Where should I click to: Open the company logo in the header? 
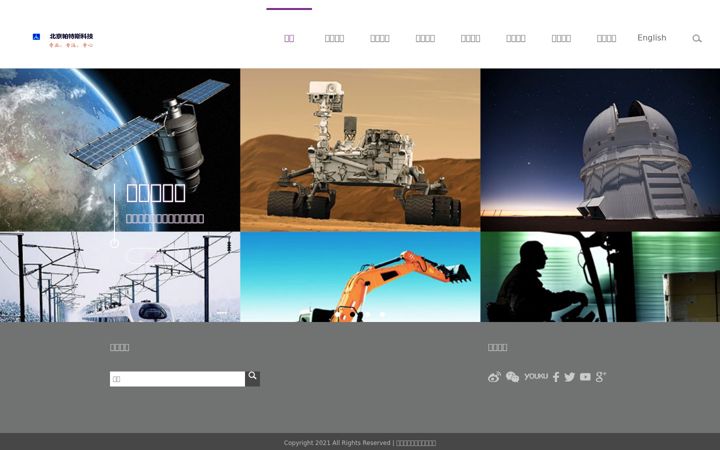click(63, 40)
